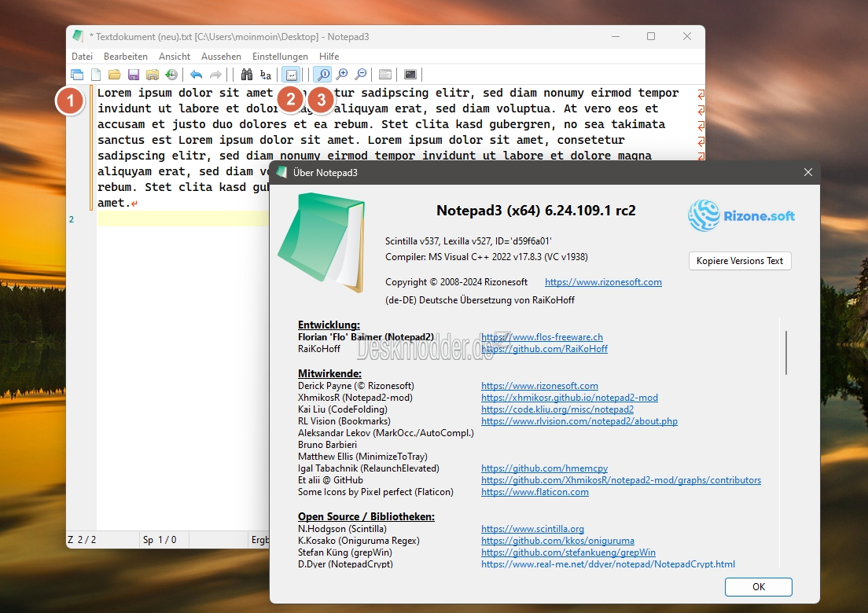Click the 'Notepad3 (x64) 6.24.109.1 rc2' heading
This screenshot has width=868, height=613.
(536, 211)
